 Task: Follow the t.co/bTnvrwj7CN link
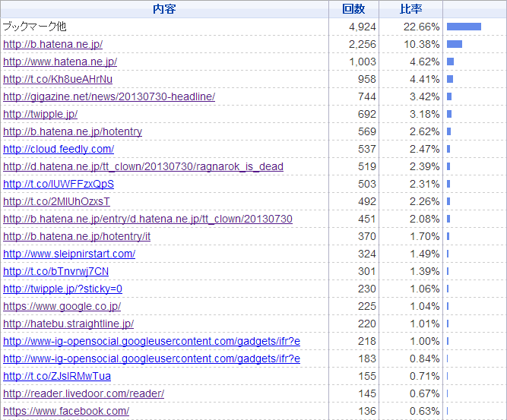(56, 271)
